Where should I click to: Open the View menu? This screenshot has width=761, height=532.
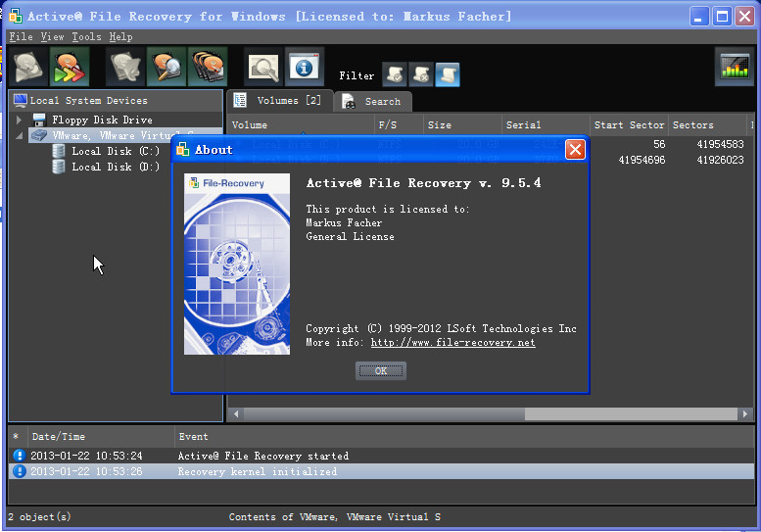[52, 37]
